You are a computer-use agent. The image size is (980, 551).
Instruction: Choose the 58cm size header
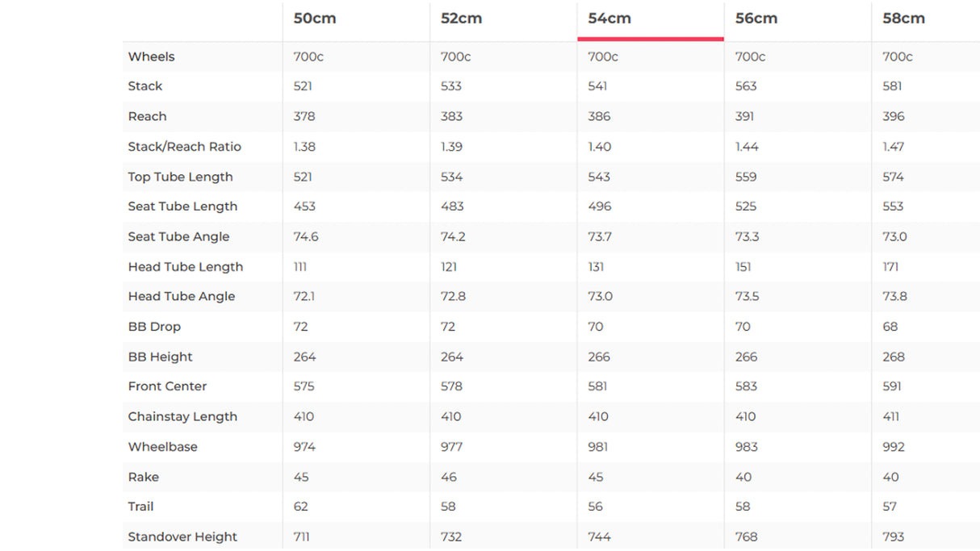click(903, 19)
